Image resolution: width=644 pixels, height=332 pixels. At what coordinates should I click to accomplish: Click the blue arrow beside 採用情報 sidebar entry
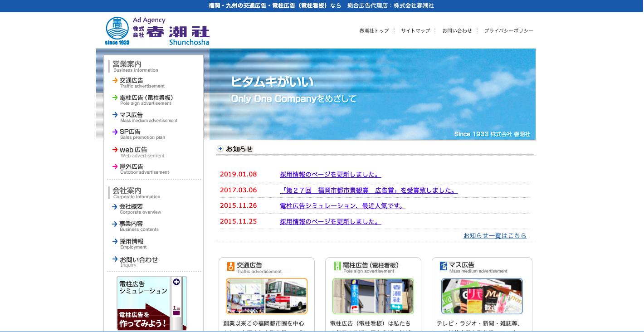114,242
